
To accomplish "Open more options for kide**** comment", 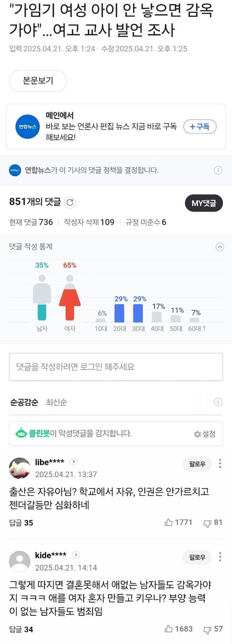I will [x=220, y=557].
